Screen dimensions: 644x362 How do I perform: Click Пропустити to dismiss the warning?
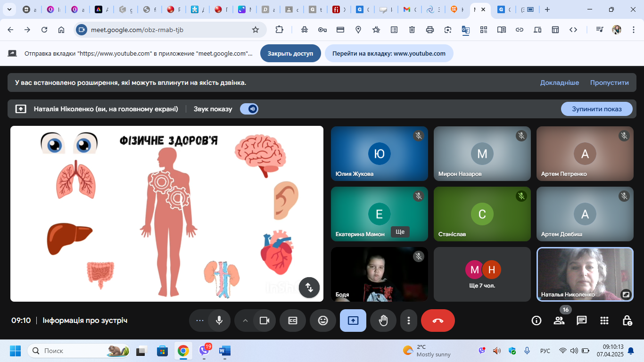tap(610, 82)
